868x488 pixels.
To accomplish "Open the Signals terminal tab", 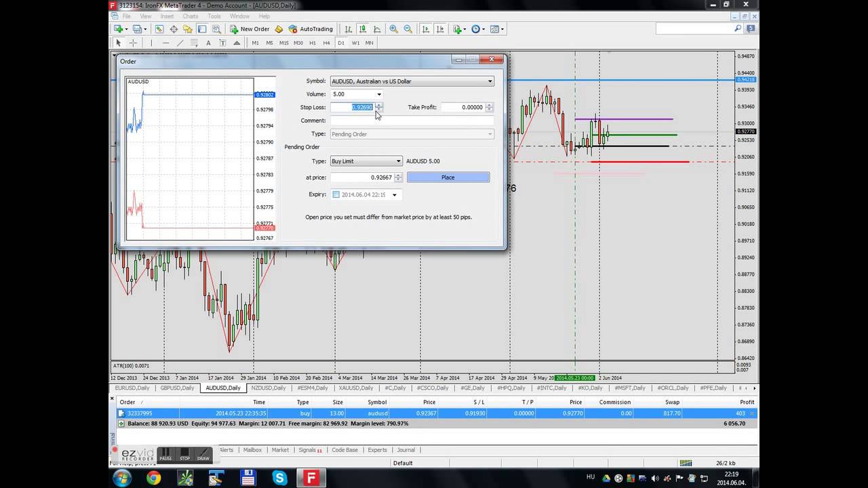I will point(310,450).
